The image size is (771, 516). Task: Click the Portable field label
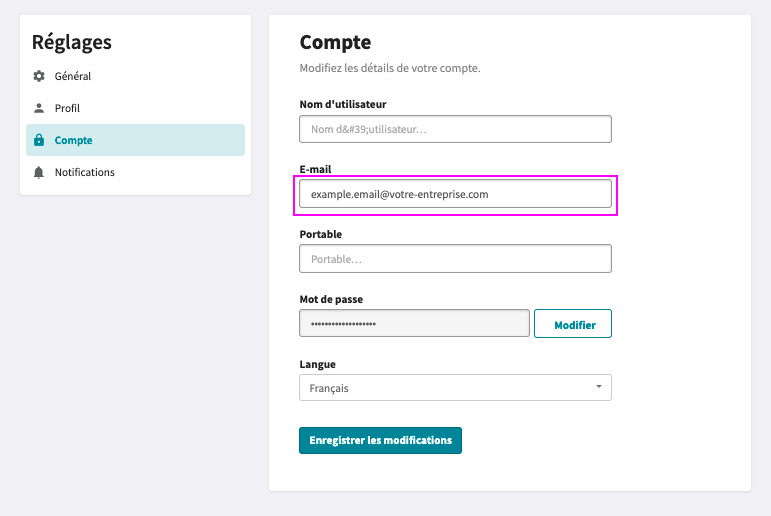coord(321,234)
